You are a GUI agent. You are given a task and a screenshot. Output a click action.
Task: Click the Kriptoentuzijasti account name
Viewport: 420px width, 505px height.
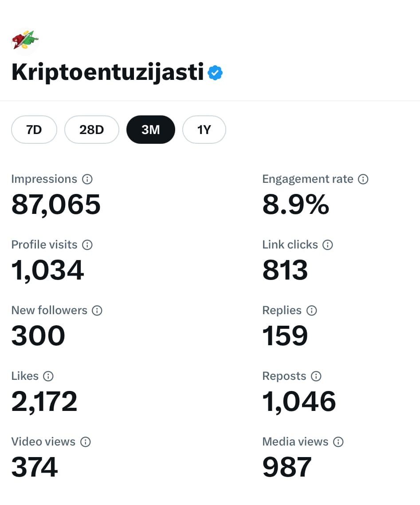pos(106,72)
